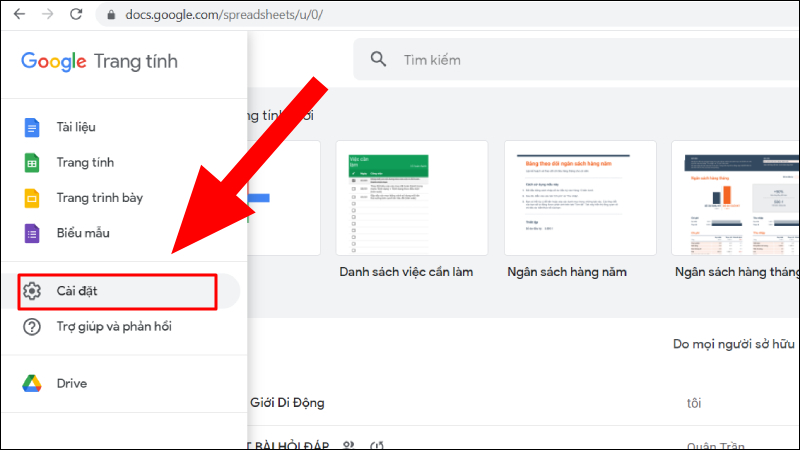Open the Do mọi người sở hữu filter
This screenshot has height=450, width=800.
[734, 344]
